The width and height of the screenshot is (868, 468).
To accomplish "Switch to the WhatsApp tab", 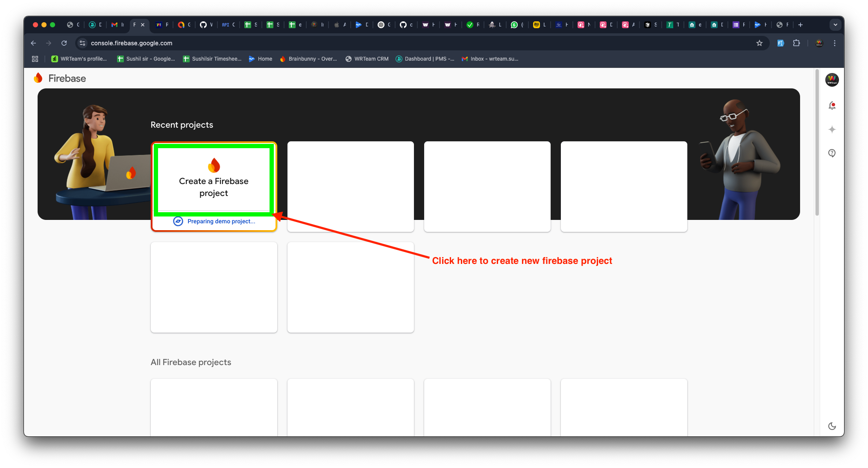I will tap(517, 25).
